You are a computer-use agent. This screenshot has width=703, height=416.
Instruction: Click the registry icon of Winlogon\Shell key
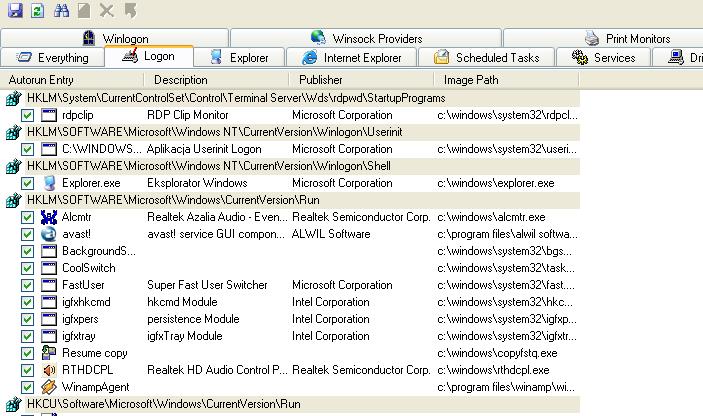pyautogui.click(x=13, y=166)
